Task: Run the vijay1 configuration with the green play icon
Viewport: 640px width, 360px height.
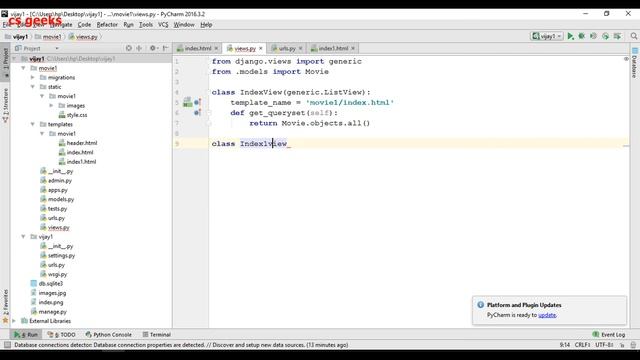Action: point(570,36)
